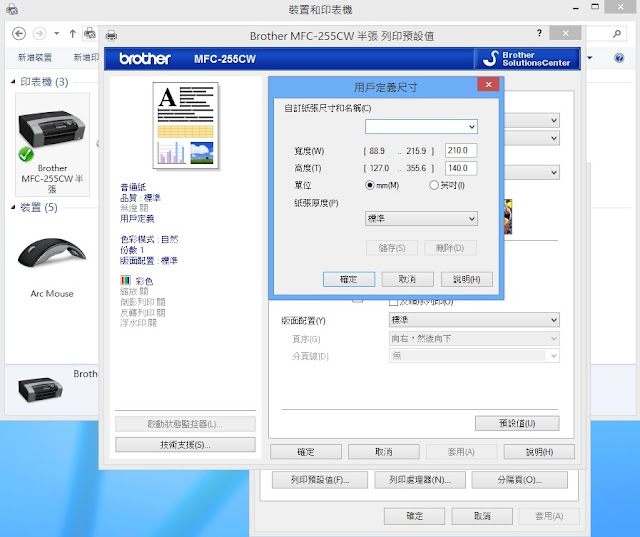Click the printer thumbnail in details pane
Viewport: 640px width, 537px height.
point(40,389)
